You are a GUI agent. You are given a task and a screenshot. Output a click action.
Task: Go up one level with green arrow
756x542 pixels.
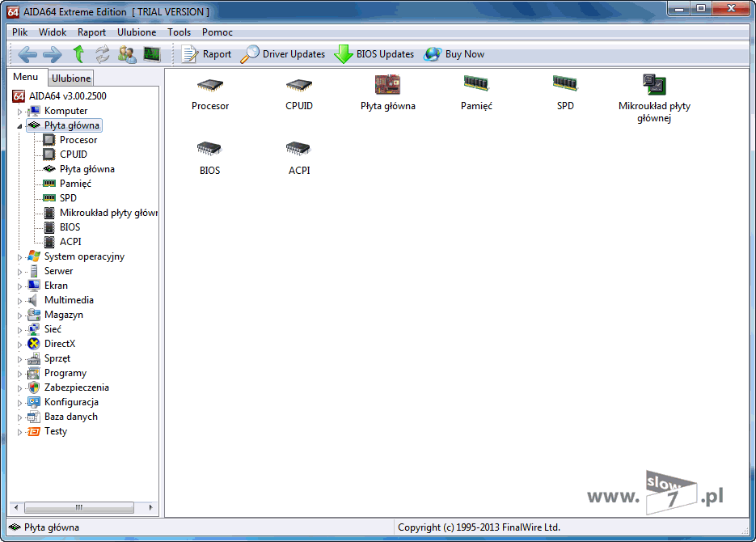click(x=78, y=54)
